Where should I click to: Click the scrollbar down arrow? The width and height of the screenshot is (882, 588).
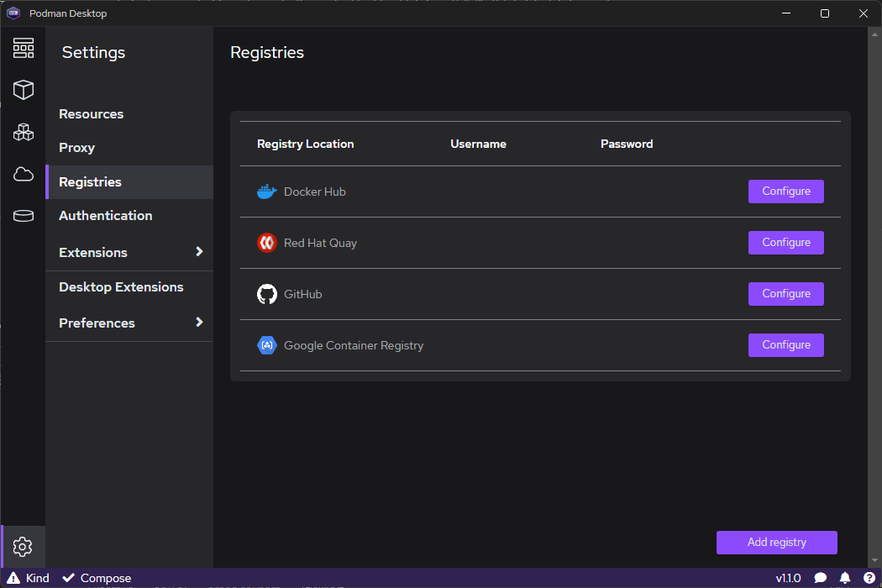pos(874,560)
